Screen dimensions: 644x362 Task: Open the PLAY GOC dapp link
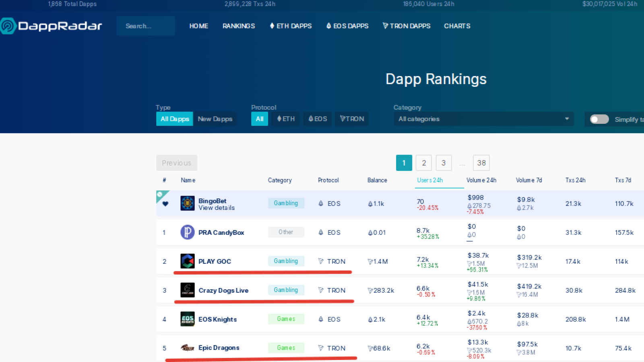pyautogui.click(x=215, y=261)
